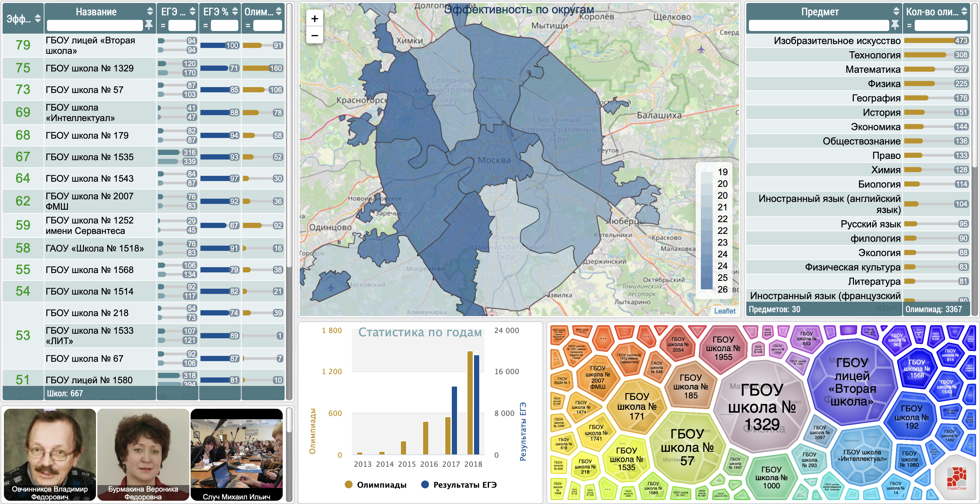This screenshot has width=980, height=504.
Task: Zoom in on the map with plus button
Action: tap(315, 19)
